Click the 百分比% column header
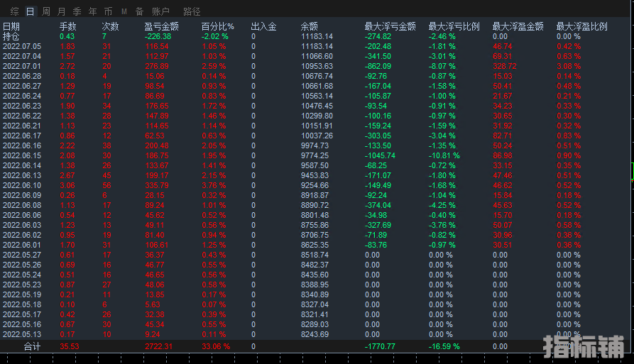This screenshot has width=634, height=364. (x=217, y=27)
